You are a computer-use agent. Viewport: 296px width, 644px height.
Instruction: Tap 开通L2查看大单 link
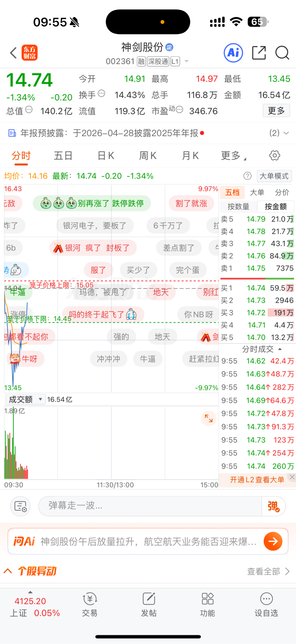(x=257, y=480)
